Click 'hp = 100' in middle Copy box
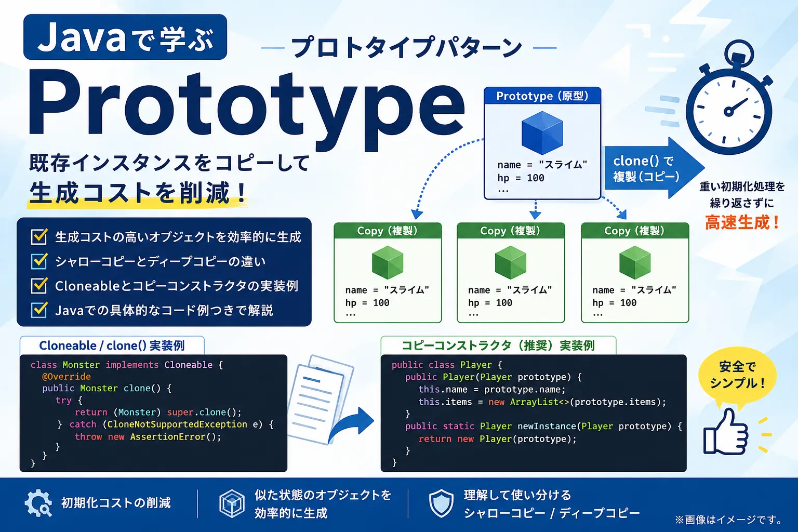 [x=490, y=303]
